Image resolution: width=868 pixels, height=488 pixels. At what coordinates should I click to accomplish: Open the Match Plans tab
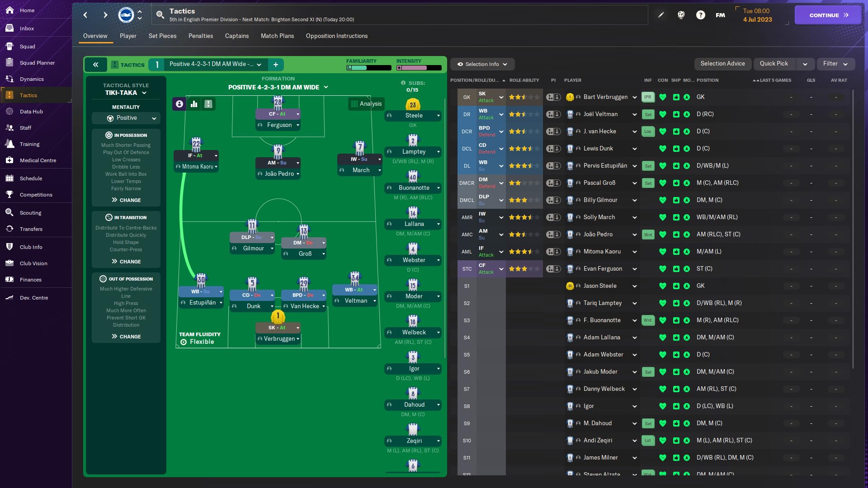tap(277, 36)
